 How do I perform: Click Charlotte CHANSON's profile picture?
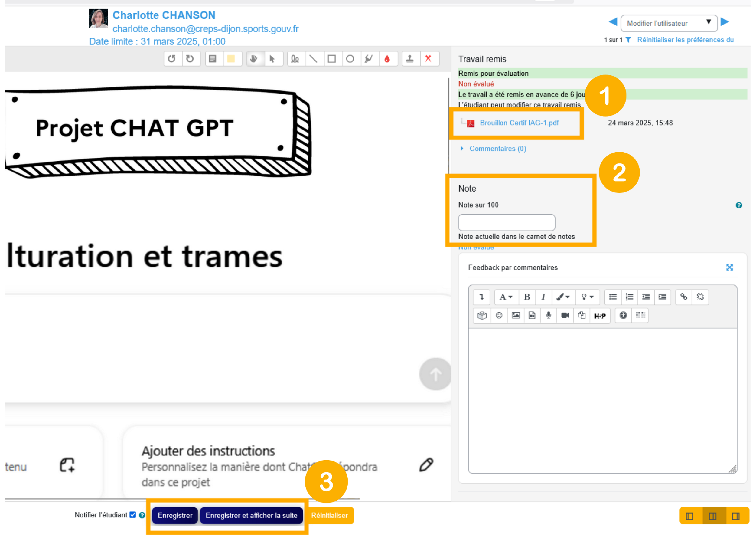point(99,18)
